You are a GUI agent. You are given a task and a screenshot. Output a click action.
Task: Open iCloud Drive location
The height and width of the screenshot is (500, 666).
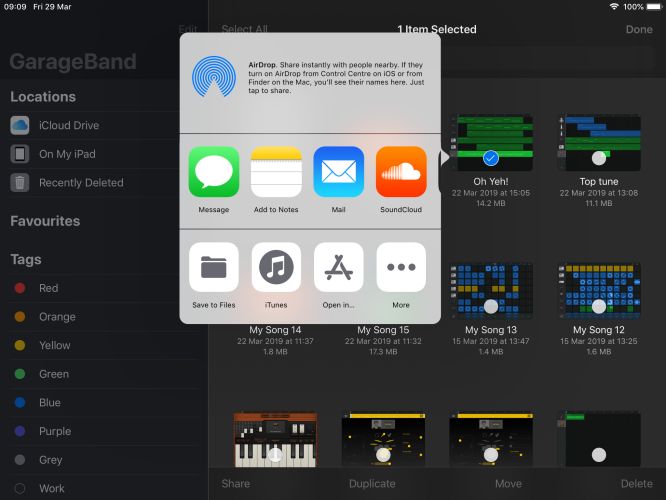(x=68, y=126)
